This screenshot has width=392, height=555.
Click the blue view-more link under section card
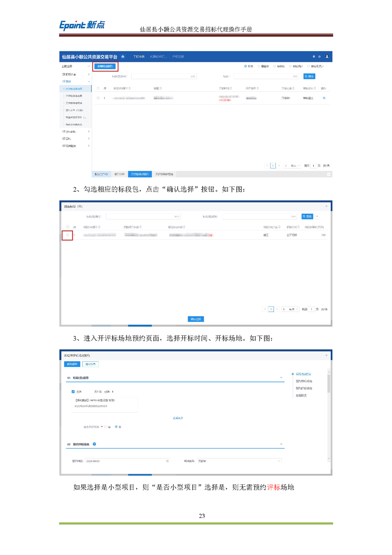[x=178, y=418]
